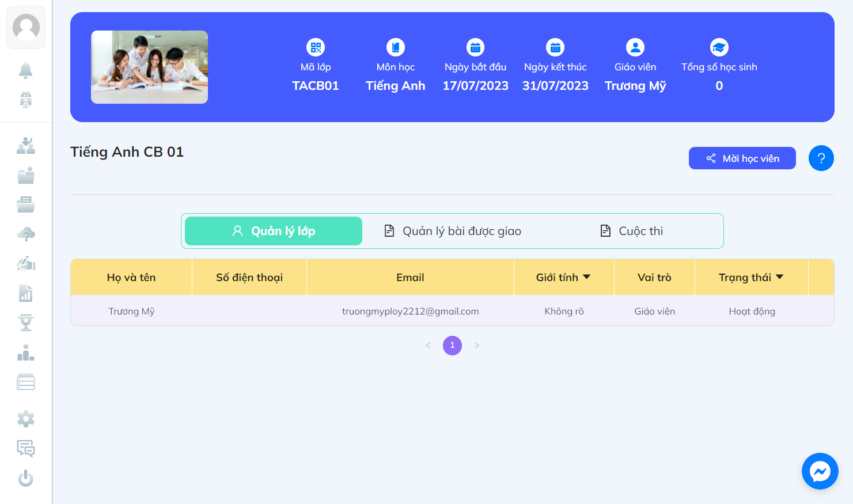Select the Quản lý lớp tab
Screen dimensions: 853x504
pos(274,231)
